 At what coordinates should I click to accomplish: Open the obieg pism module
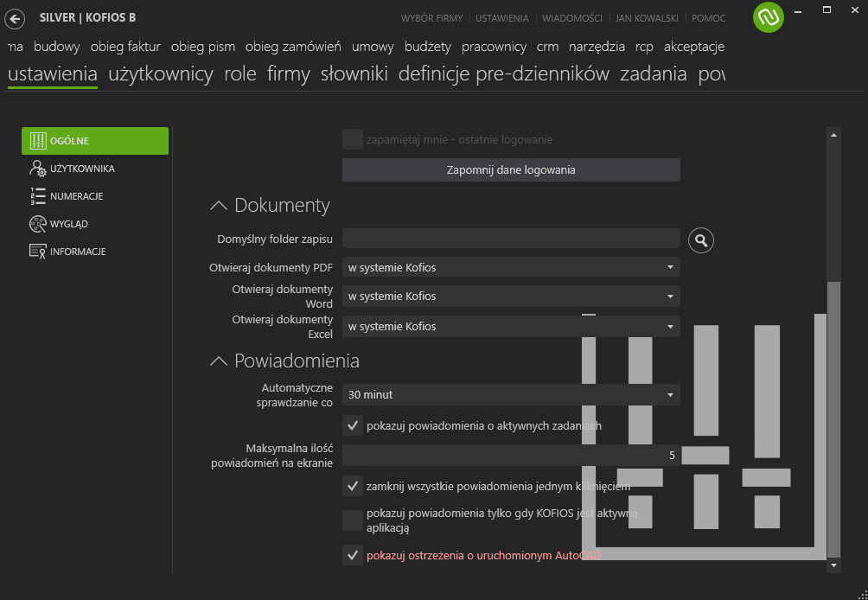click(203, 47)
